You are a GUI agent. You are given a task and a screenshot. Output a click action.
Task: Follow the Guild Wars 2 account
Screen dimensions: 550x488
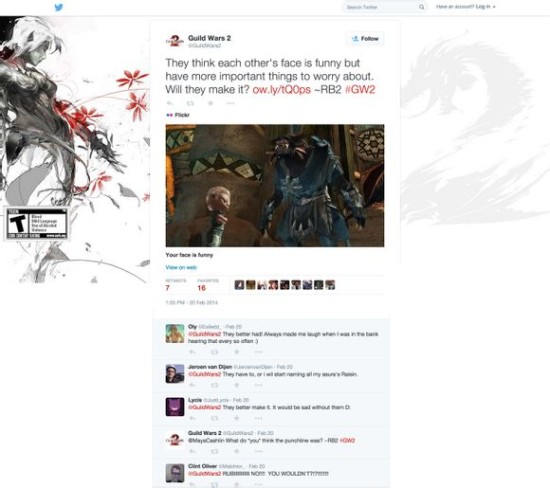(x=365, y=39)
